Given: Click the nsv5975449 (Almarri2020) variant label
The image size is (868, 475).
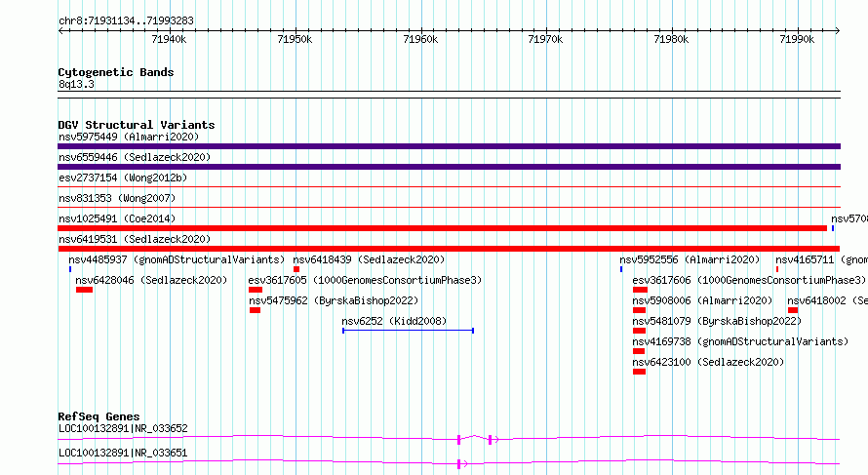Looking at the screenshot, I should click(129, 137).
